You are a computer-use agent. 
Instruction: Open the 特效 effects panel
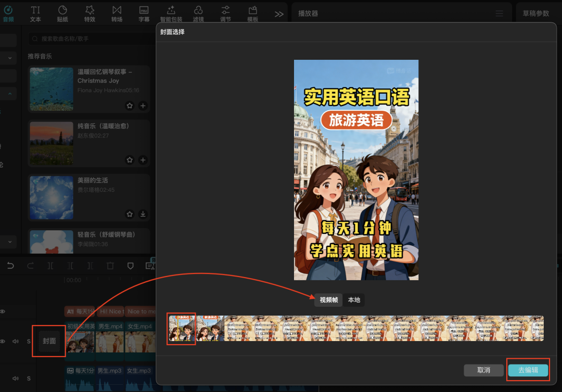point(90,13)
